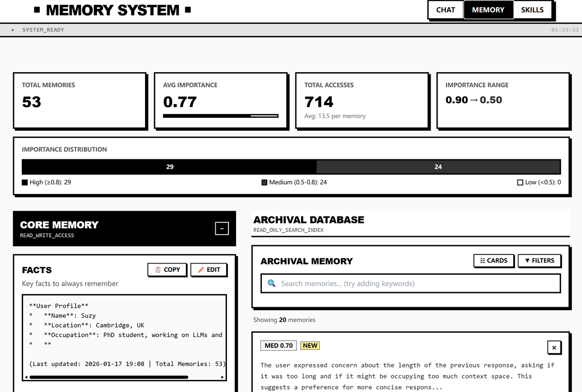Select the MEMORY tab
The image size is (582, 392).
488,10
